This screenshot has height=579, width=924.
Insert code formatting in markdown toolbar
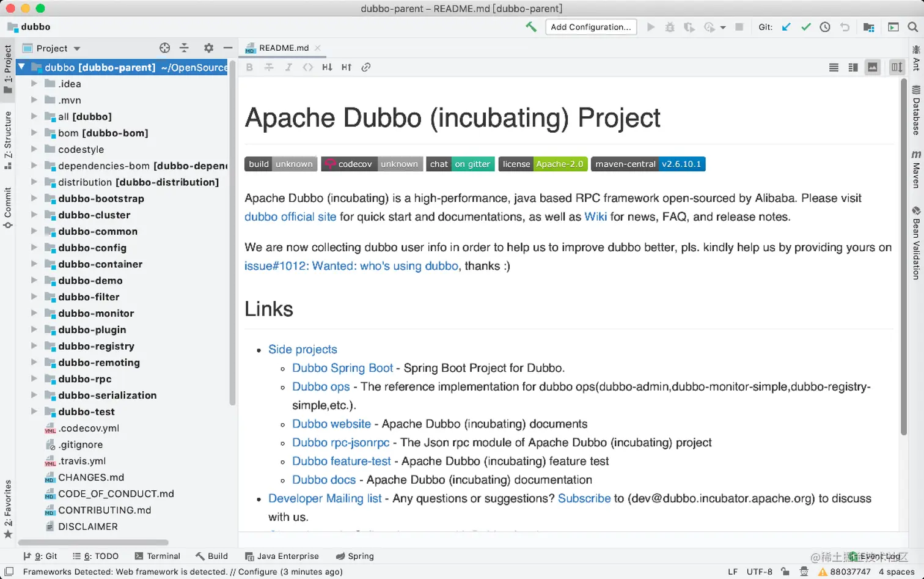(x=307, y=67)
